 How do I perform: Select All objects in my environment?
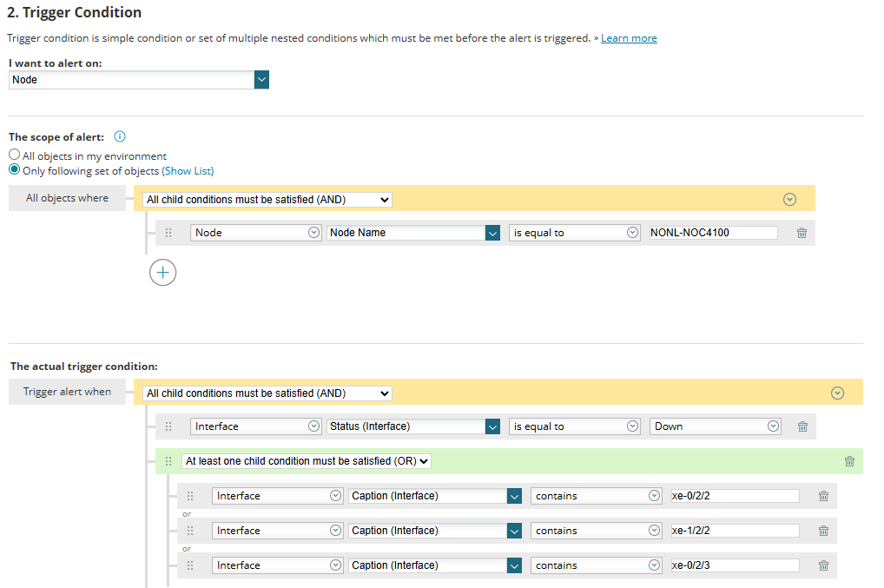click(x=14, y=155)
